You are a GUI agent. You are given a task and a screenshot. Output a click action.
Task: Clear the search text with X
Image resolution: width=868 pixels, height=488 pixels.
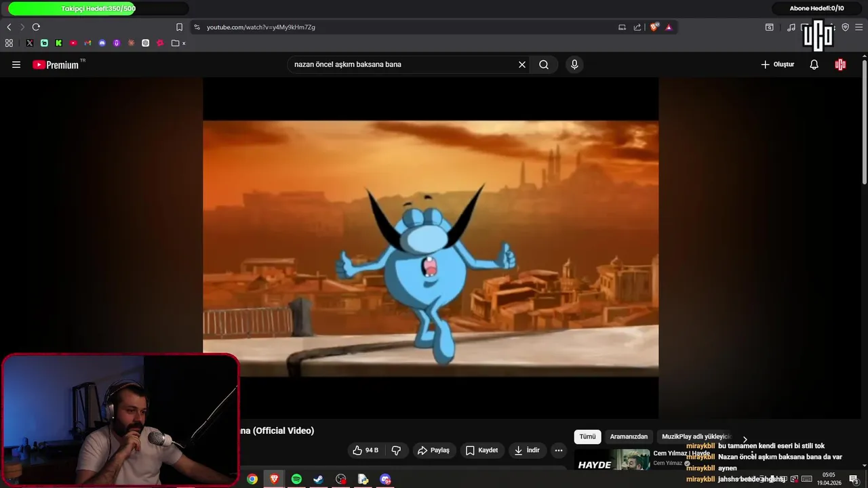tap(522, 64)
